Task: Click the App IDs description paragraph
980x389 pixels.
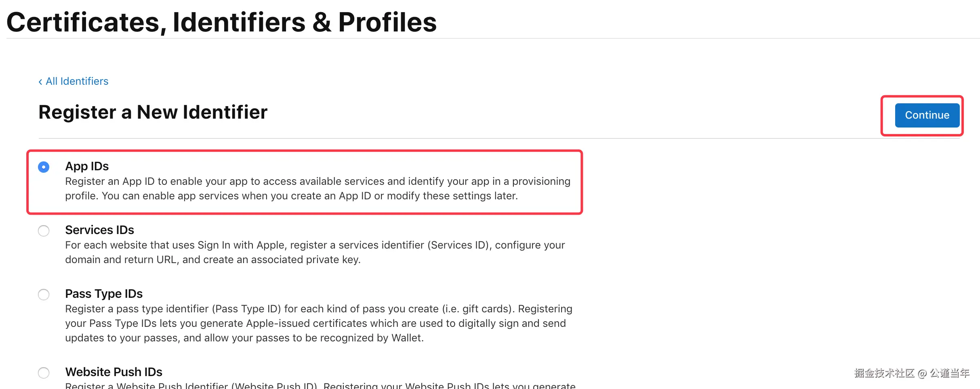Action: point(318,189)
